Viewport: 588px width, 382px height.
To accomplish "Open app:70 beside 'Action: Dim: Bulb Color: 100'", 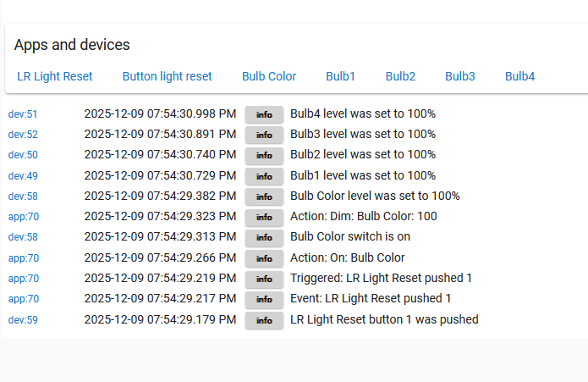I will [x=24, y=217].
